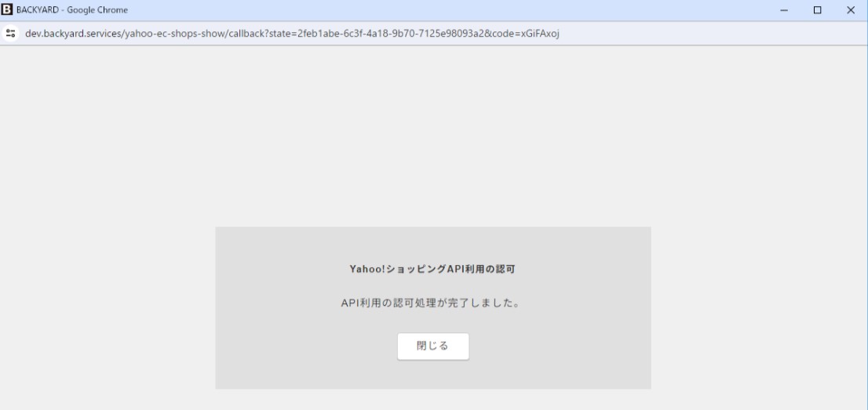This screenshot has height=410, width=868.
Task: Open the site information icon in address bar
Action: point(10,33)
